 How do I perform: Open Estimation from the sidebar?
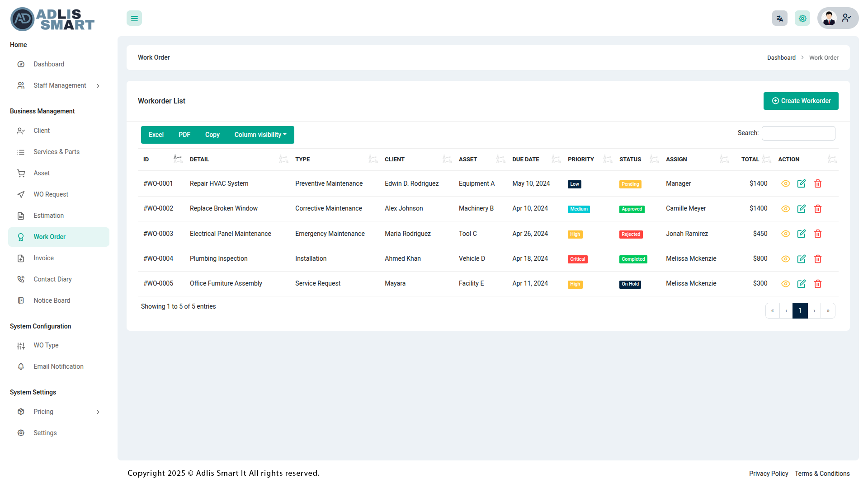48,216
